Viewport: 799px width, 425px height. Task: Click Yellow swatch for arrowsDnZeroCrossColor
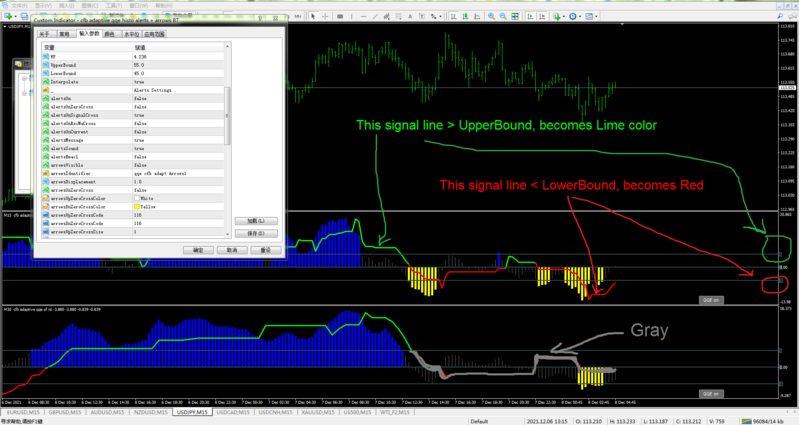pos(137,206)
